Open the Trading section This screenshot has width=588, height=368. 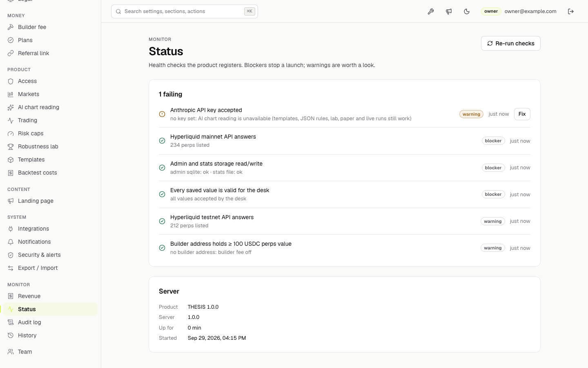click(50, 120)
